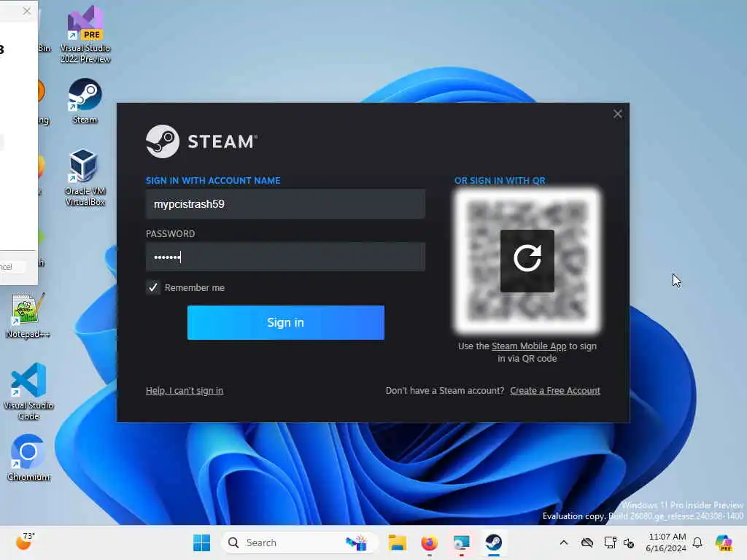Click the cloud sync tray icon
The height and width of the screenshot is (560, 747).
(x=587, y=542)
